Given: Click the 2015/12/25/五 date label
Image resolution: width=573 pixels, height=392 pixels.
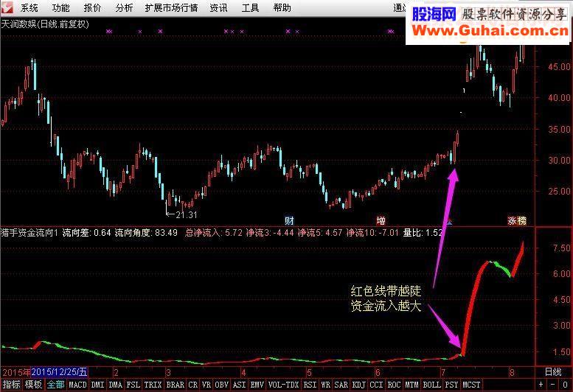Looking at the screenshot, I should tap(59, 372).
